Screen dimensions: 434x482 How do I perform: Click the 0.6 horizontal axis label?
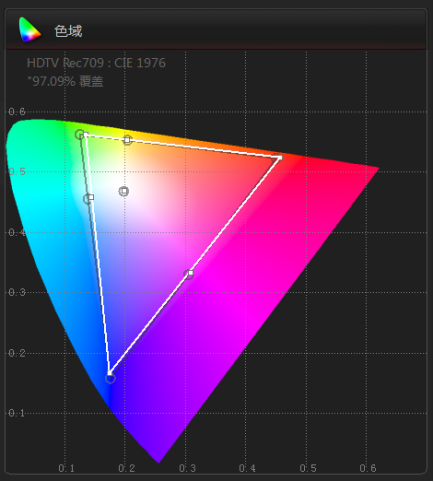pyautogui.click(x=368, y=468)
